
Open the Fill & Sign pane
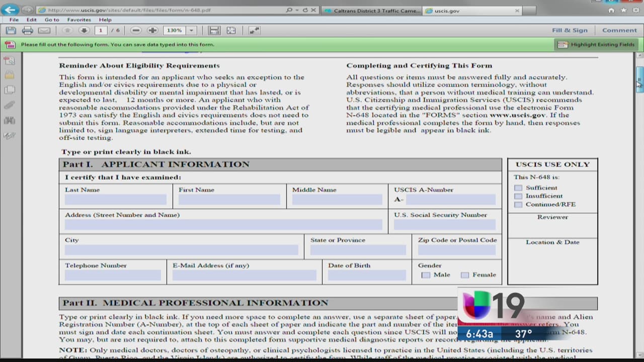[570, 30]
